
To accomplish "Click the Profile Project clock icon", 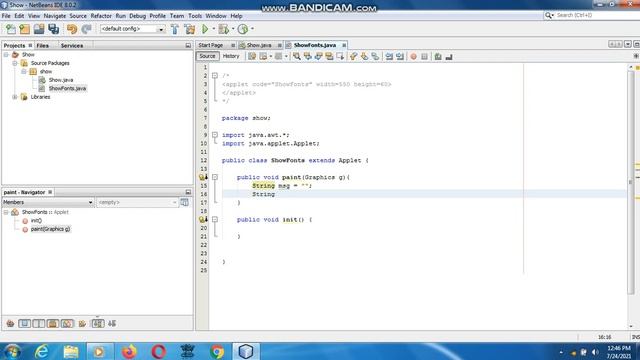I will [x=243, y=29].
